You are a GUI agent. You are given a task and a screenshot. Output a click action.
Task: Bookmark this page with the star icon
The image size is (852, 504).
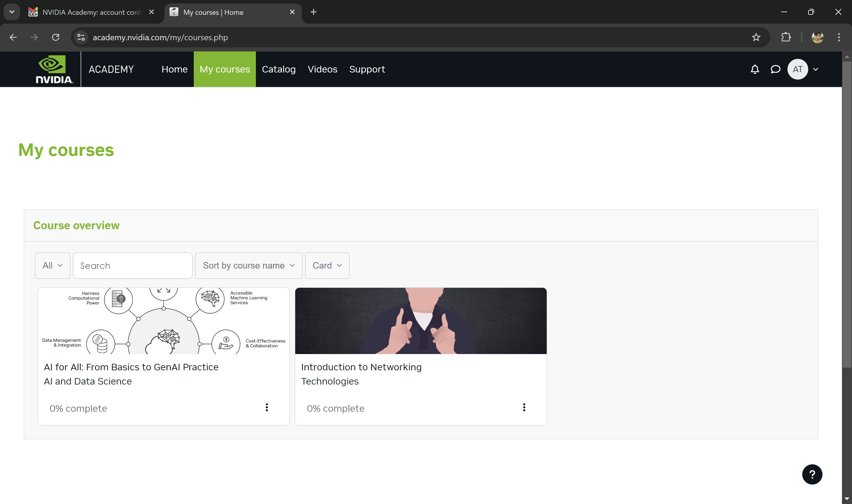click(x=756, y=37)
